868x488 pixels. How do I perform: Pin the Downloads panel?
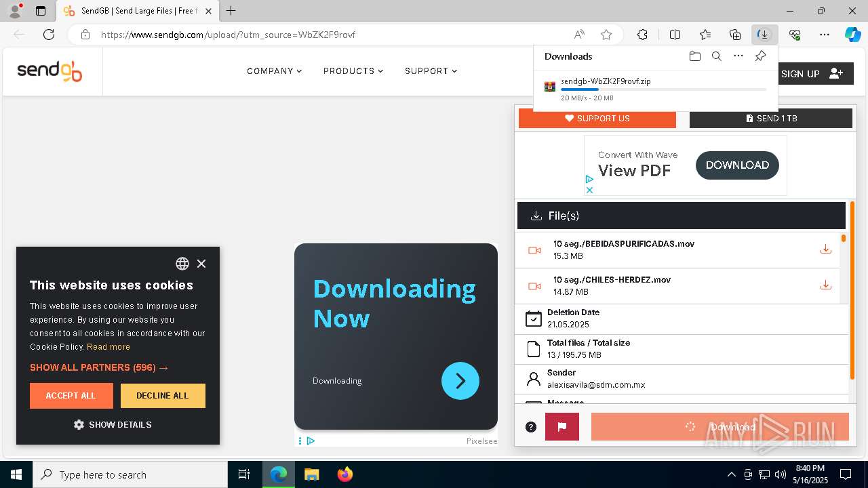coord(760,56)
